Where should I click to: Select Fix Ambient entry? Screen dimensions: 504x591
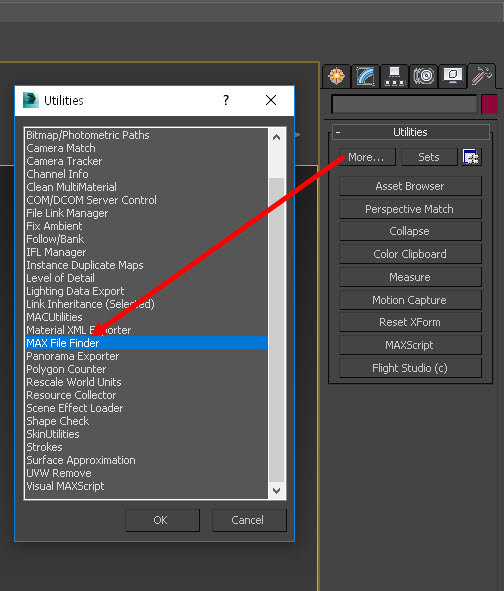pos(146,226)
